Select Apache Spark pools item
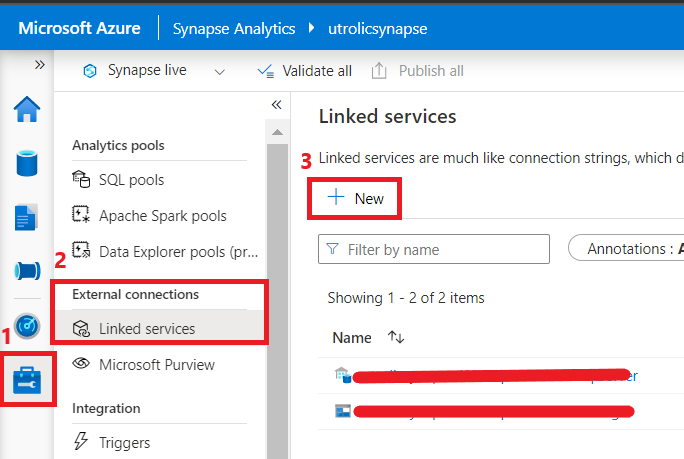 click(x=162, y=216)
